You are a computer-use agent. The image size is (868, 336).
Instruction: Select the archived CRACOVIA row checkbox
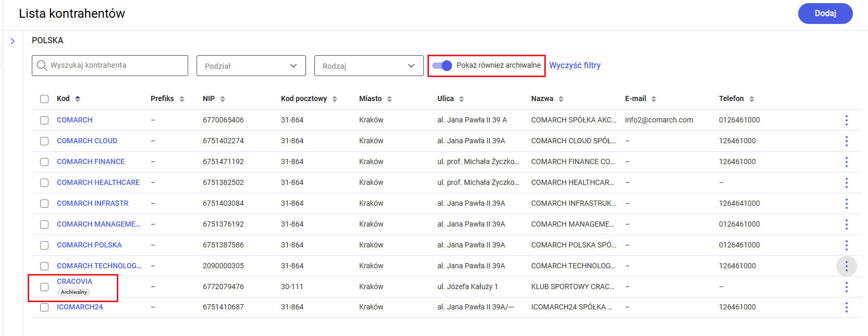click(44, 287)
